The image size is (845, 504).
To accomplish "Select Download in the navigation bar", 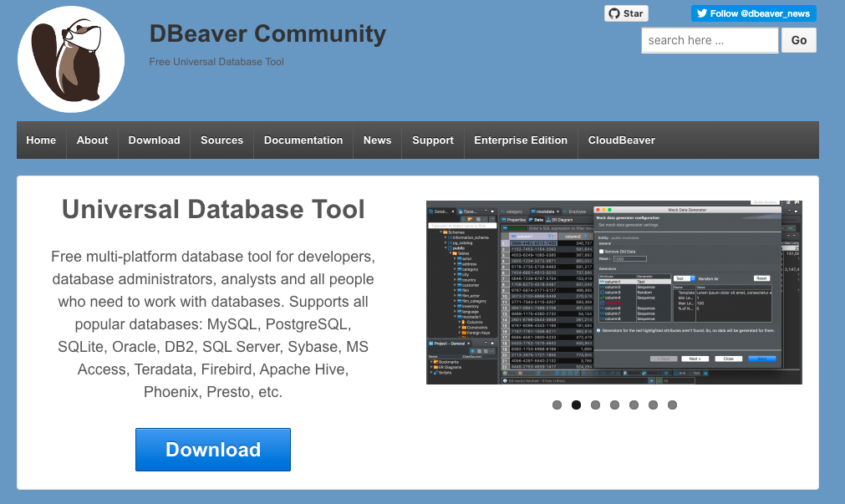I will [154, 140].
